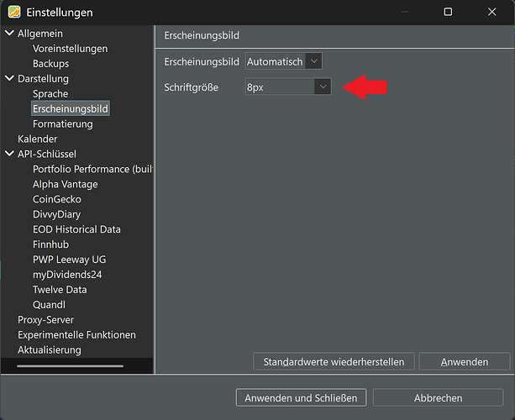Open the Formatierung settings page
515x420 pixels.
pyautogui.click(x=63, y=124)
